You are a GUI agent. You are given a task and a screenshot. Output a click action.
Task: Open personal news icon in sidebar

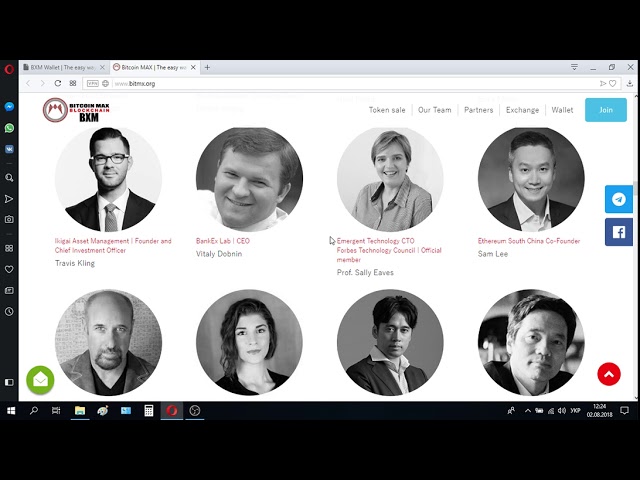tap(9, 291)
